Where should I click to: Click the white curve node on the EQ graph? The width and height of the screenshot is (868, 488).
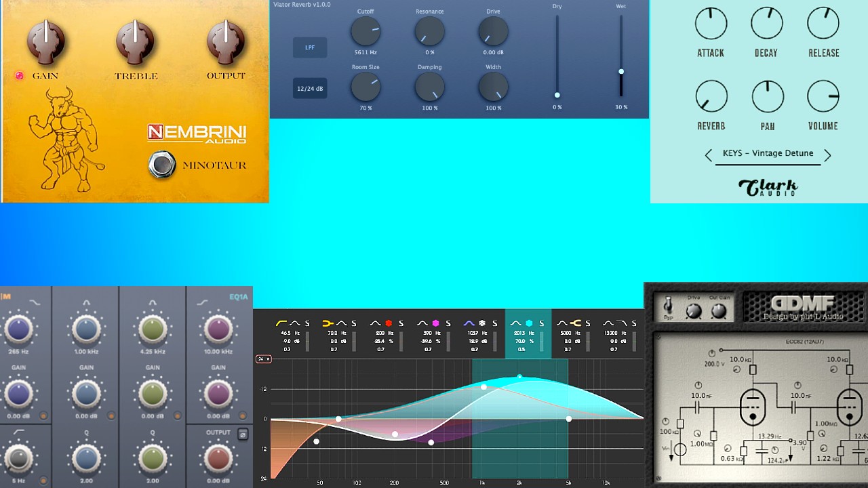coord(484,386)
